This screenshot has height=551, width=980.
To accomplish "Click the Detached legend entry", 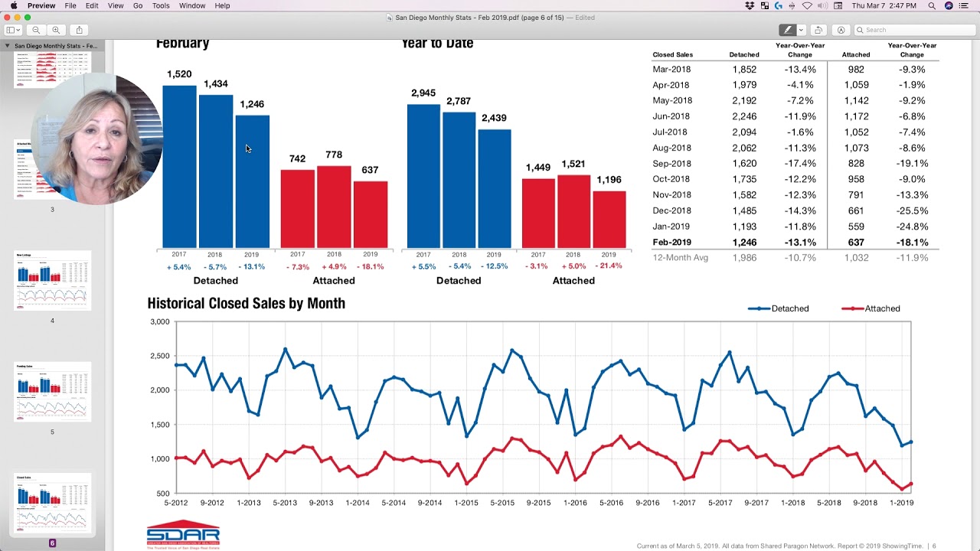I will (778, 308).
